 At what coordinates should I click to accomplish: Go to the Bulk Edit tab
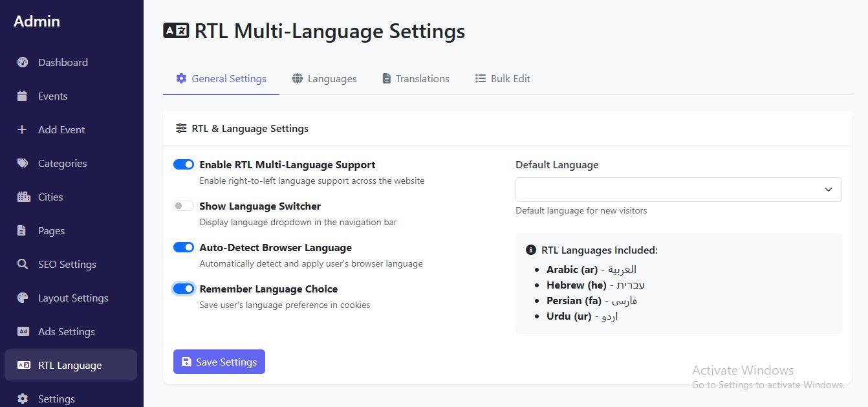503,79
